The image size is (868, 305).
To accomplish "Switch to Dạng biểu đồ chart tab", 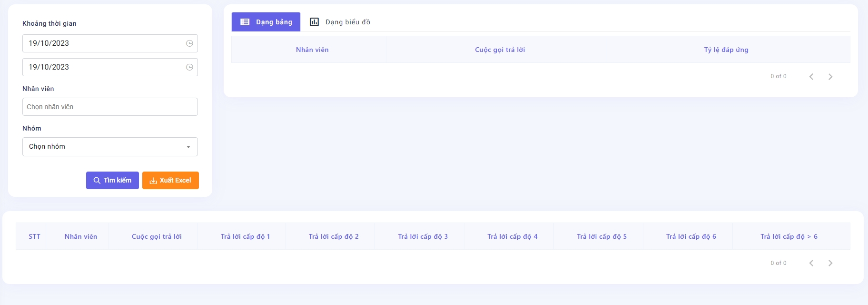I will pyautogui.click(x=340, y=22).
